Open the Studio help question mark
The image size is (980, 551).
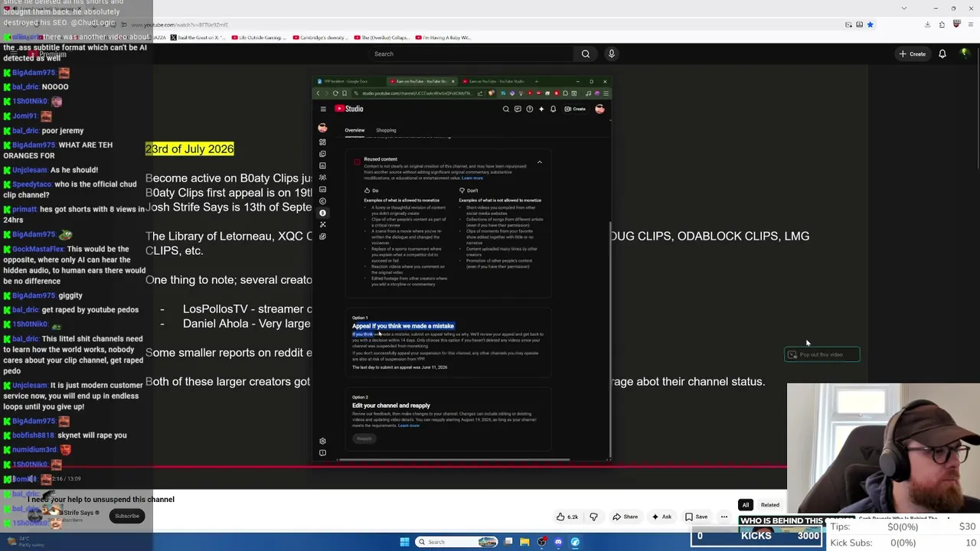tap(529, 109)
